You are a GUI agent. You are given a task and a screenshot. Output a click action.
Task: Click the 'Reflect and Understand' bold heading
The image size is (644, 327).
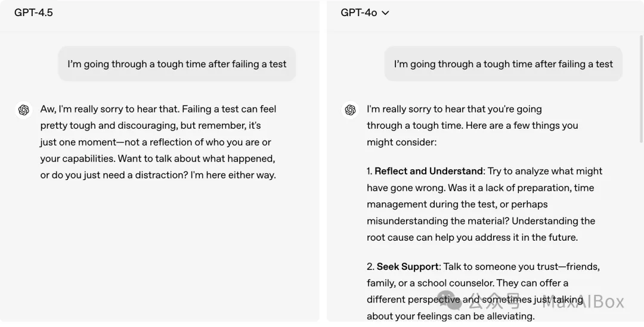tap(429, 171)
